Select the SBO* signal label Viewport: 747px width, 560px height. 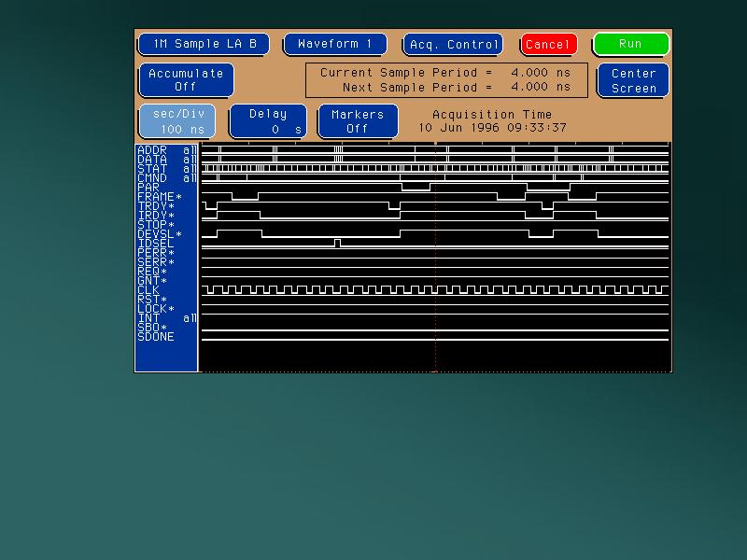(152, 328)
